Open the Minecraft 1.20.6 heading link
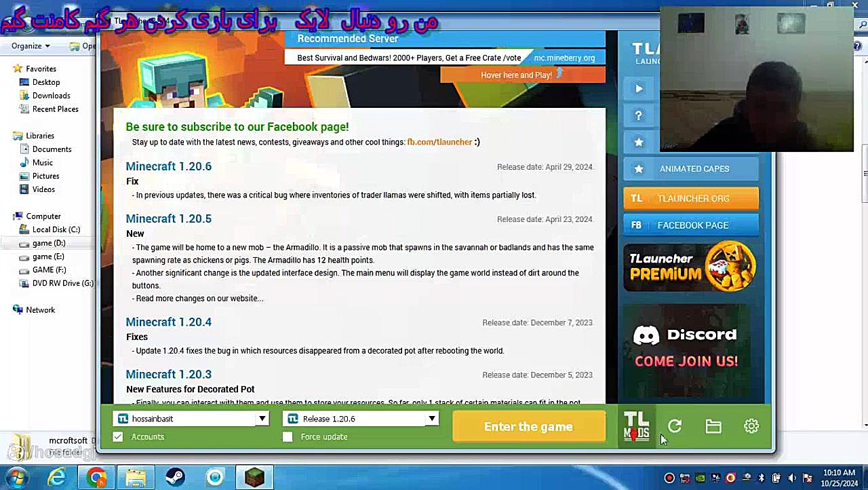The height and width of the screenshot is (490, 868). click(169, 166)
